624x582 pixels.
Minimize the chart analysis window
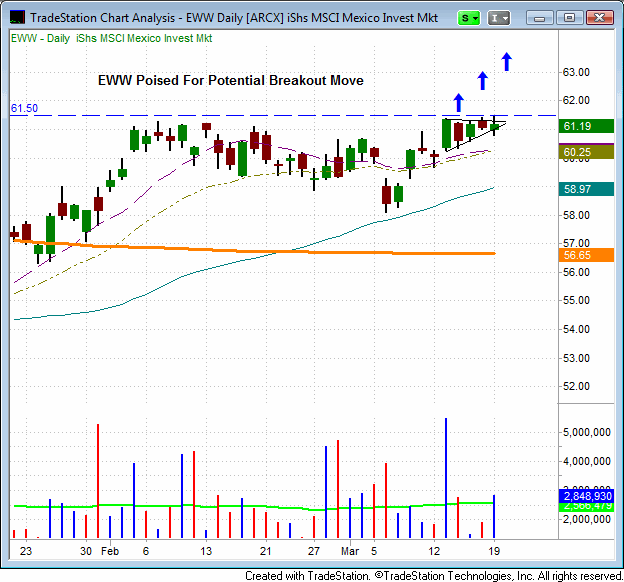[x=541, y=17]
